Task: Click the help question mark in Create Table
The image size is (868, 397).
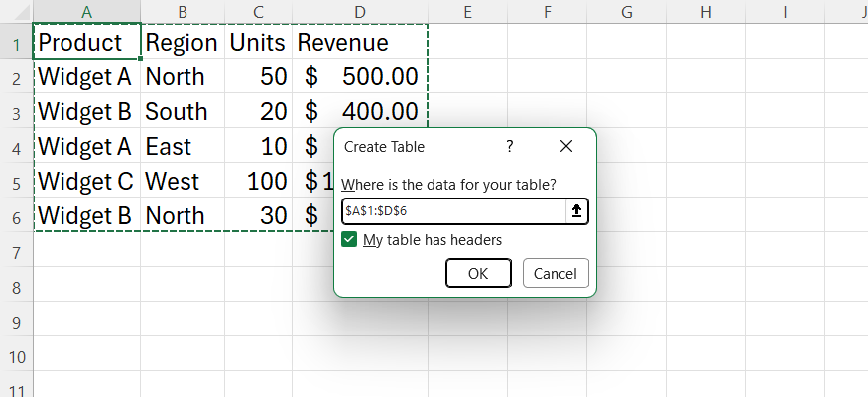Action: (509, 146)
